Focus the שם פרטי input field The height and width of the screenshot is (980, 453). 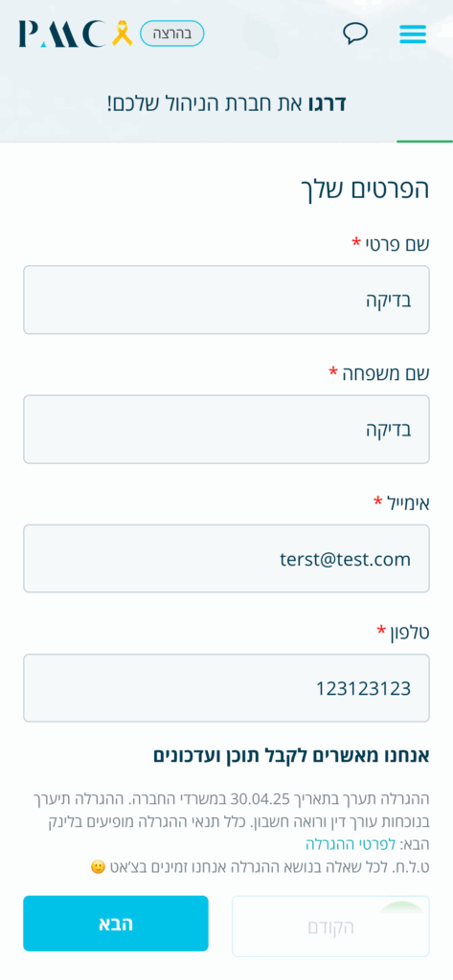[x=226, y=300]
